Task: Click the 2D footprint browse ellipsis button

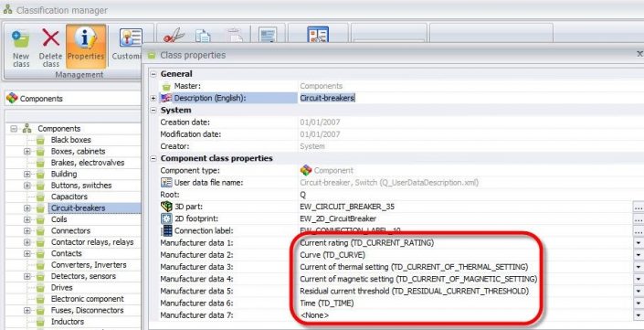Action: click(639, 218)
